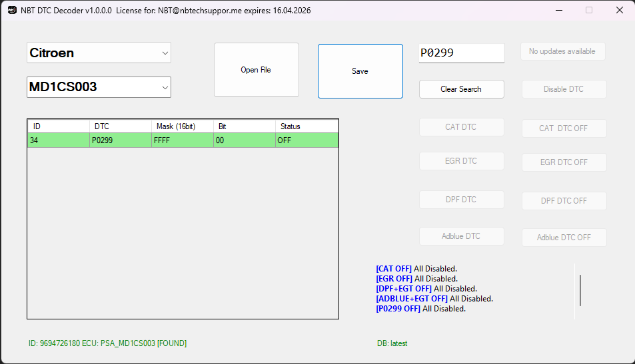Click the 00 bit cell
Image resolution: width=635 pixels, height=364 pixels.
245,140
